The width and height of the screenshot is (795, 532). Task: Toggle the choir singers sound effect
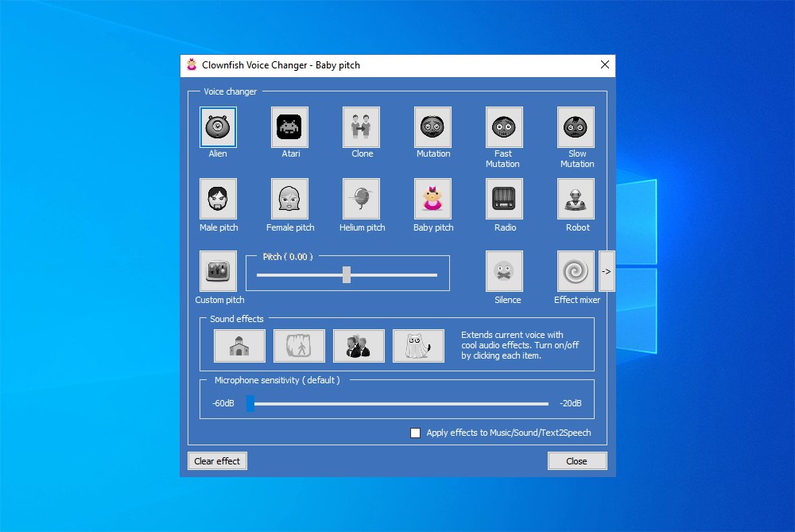[359, 346]
